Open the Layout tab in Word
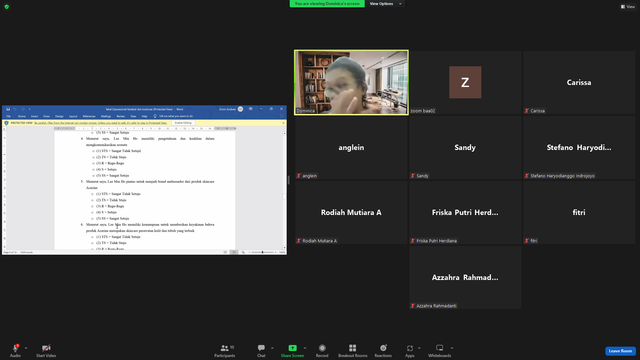Image resolution: width=640 pixels, height=360 pixels. click(x=73, y=116)
